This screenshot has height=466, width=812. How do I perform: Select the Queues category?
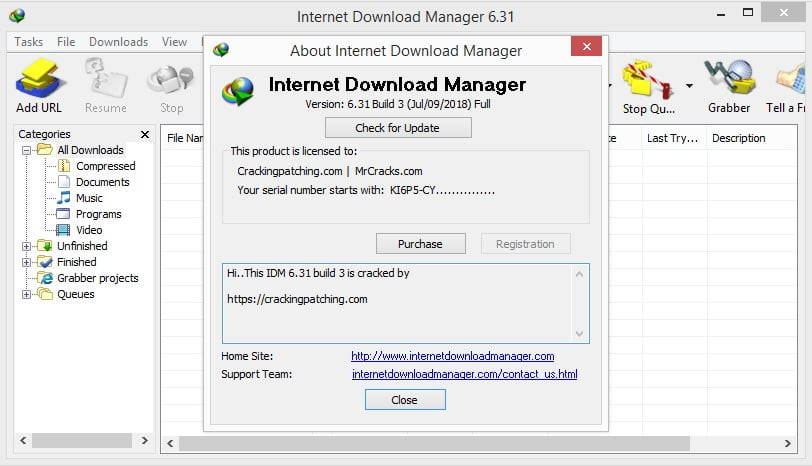tap(76, 294)
